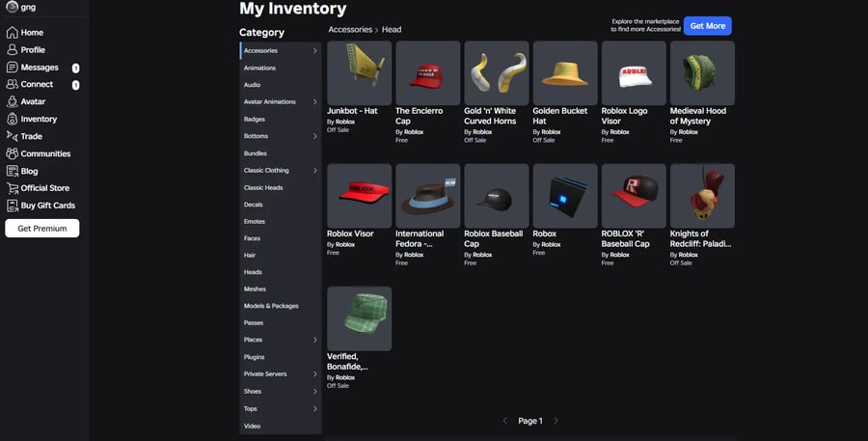Viewport: 868px width, 441px height.
Task: Click the Communities sidebar icon
Action: coord(12,153)
